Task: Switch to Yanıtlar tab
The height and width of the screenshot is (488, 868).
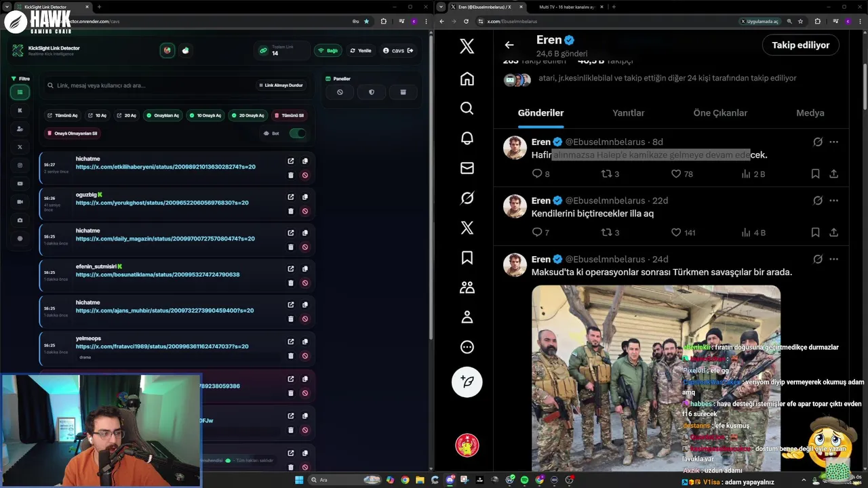Action: point(629,113)
